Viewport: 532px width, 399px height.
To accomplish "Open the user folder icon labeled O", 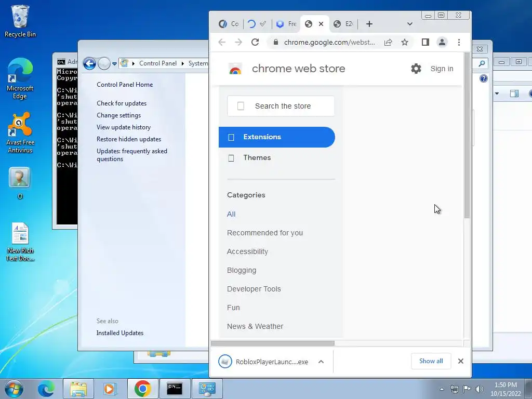I will pyautogui.click(x=20, y=182).
